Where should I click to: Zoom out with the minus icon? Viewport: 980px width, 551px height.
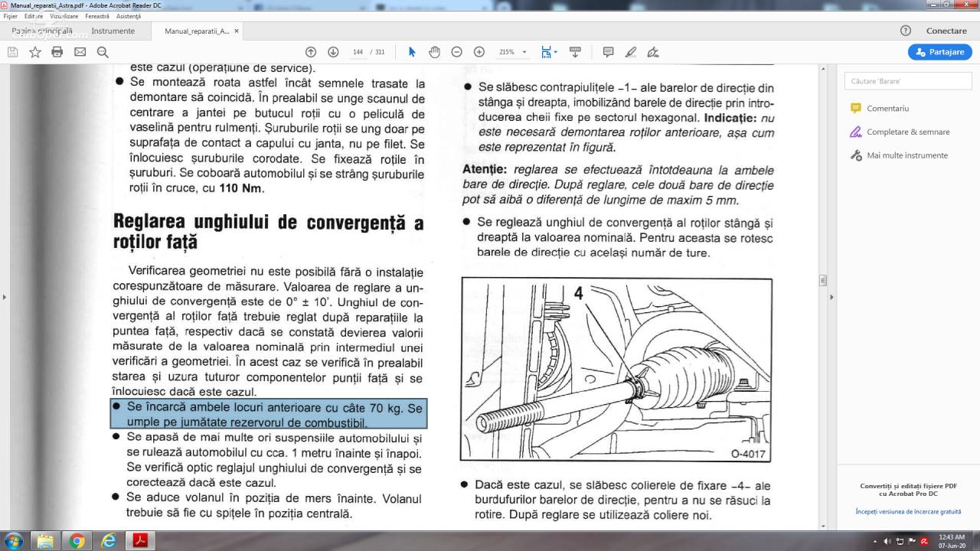coord(456,52)
